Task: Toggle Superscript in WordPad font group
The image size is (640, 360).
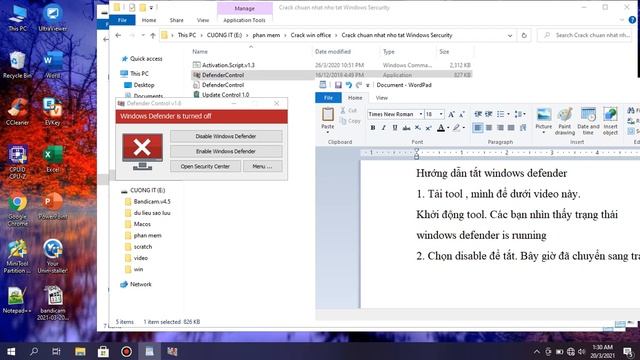Action: pyautogui.click(x=429, y=128)
